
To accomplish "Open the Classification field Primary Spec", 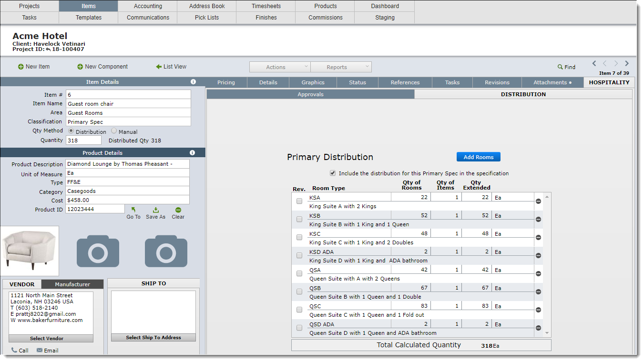I will click(128, 122).
